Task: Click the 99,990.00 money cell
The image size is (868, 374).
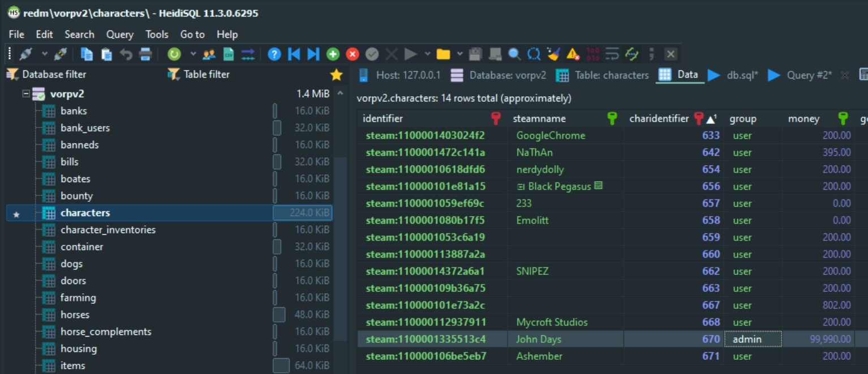Action: coord(819,339)
